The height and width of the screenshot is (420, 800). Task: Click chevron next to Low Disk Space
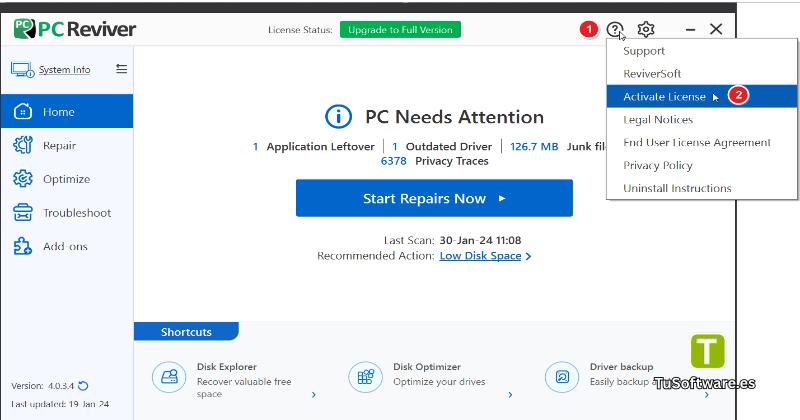pyautogui.click(x=528, y=256)
